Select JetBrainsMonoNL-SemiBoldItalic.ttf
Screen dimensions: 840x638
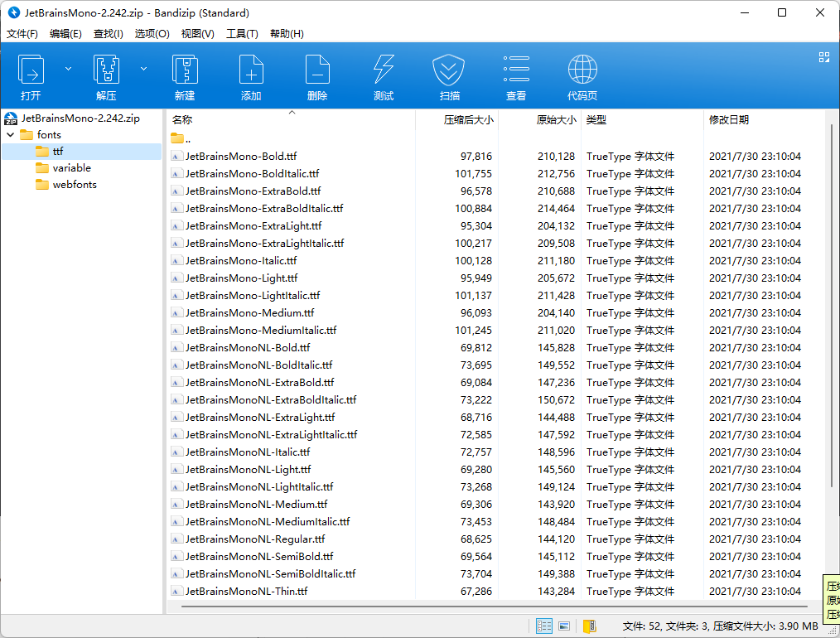click(271, 573)
